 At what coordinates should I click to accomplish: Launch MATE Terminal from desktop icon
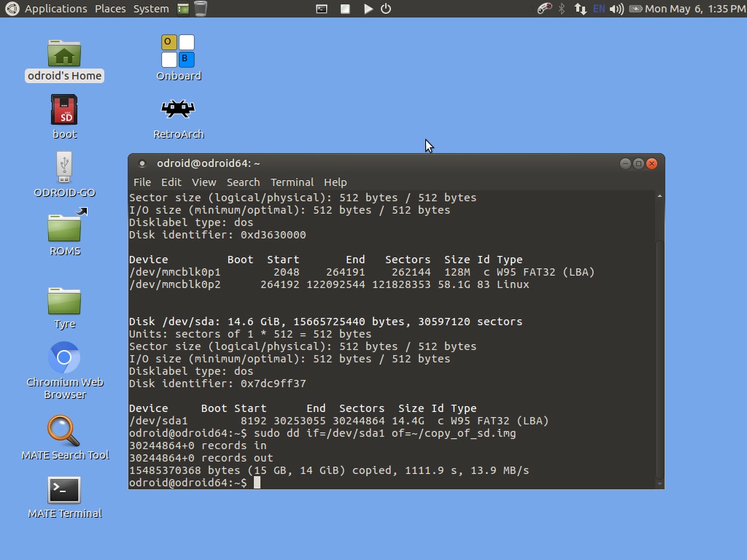click(x=64, y=490)
